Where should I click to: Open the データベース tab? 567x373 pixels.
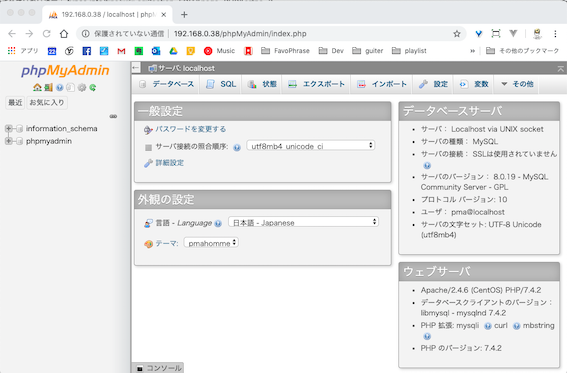coord(167,84)
